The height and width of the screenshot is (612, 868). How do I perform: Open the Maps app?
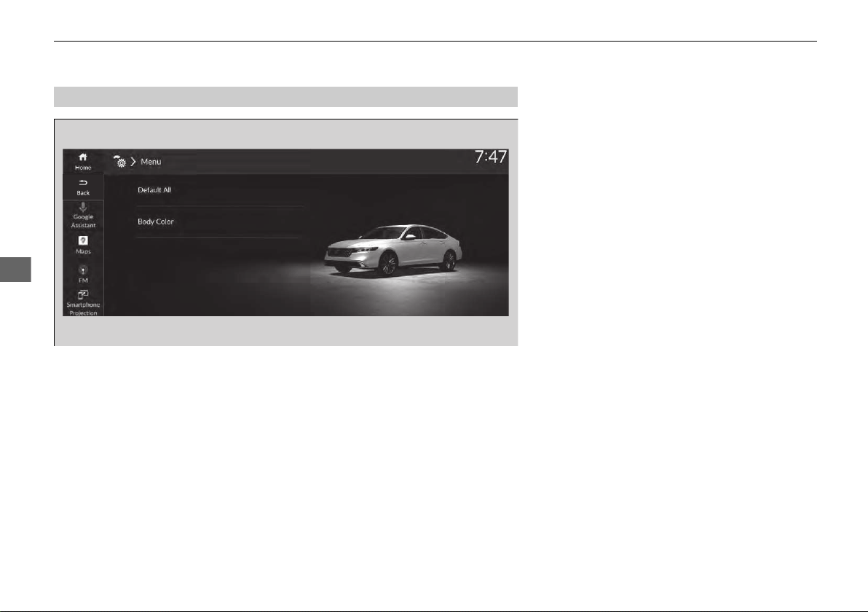click(x=83, y=244)
